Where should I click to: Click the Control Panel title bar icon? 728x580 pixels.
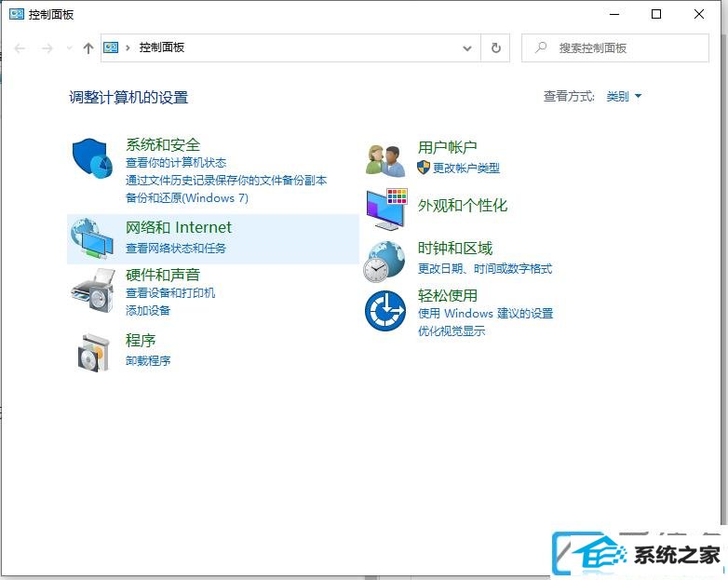tap(17, 14)
